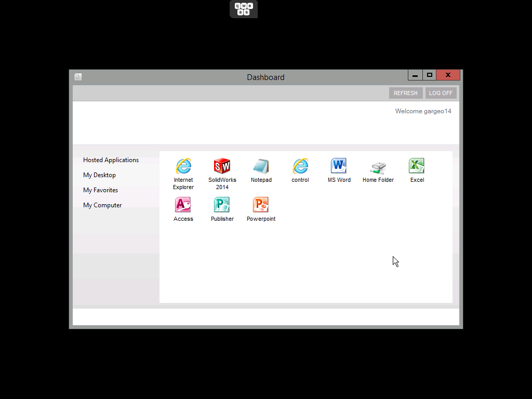532x399 pixels.
Task: Launch the MS Word icon
Action: tap(339, 166)
